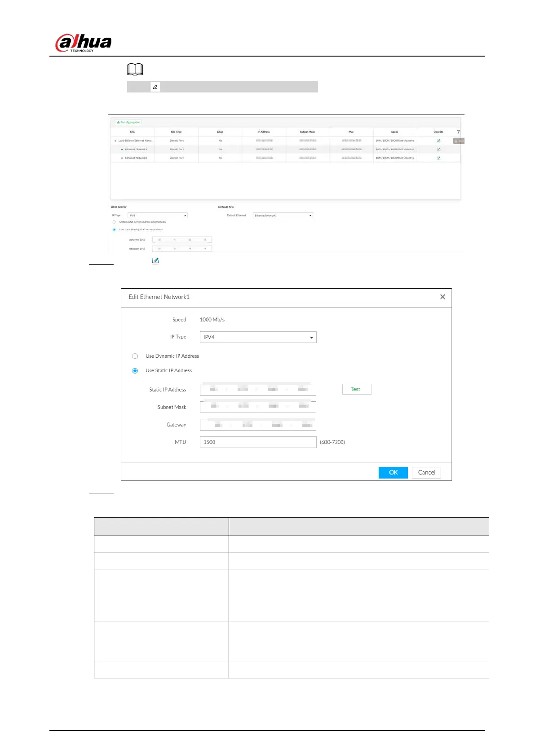Open IP Type dropdown in Edit Ethernet dialog
Viewport: 535px width, 756px height.
point(258,337)
